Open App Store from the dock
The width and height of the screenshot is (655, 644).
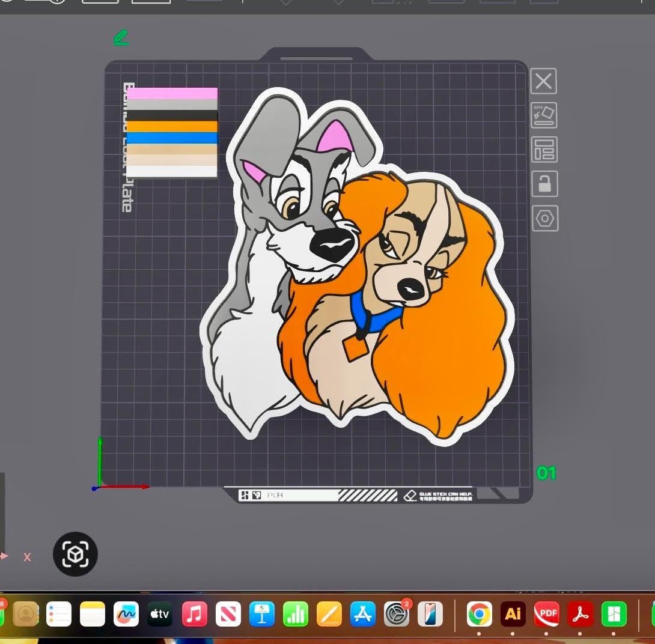(x=362, y=614)
